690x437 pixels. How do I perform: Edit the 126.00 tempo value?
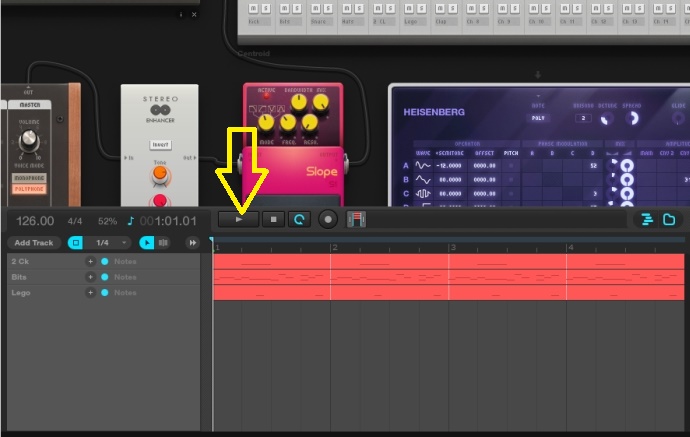(35, 220)
